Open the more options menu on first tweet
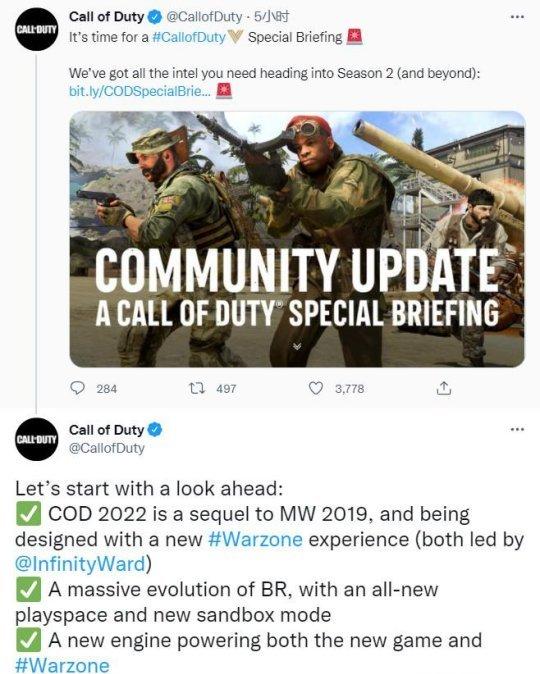This screenshot has width=540, height=674. click(x=517, y=17)
